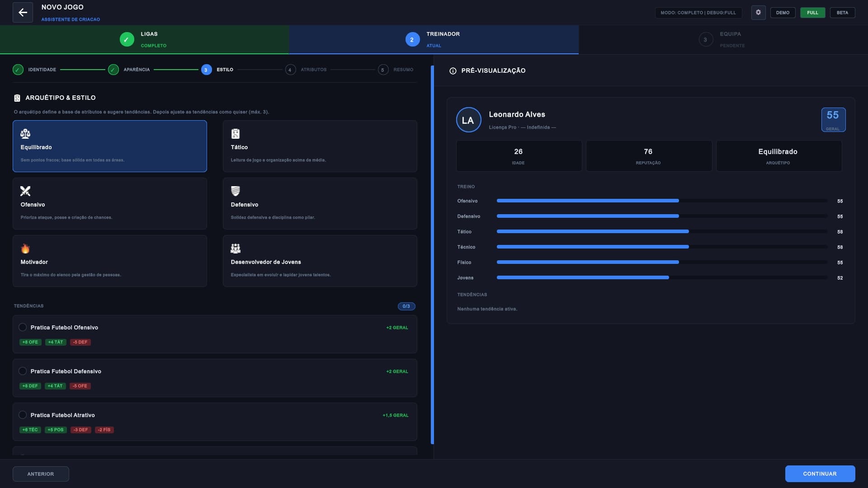The height and width of the screenshot is (488, 868).
Task: Switch to DEMO mode
Action: coord(783,13)
